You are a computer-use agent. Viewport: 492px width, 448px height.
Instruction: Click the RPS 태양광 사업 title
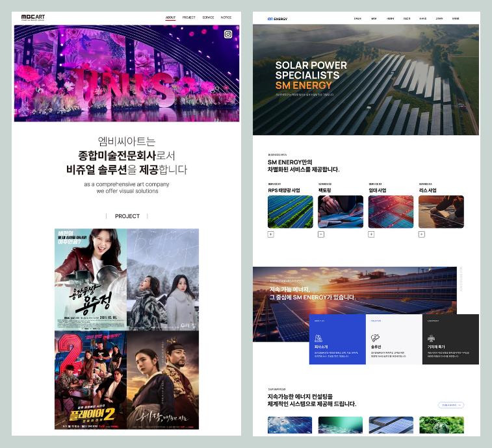pyautogui.click(x=284, y=190)
